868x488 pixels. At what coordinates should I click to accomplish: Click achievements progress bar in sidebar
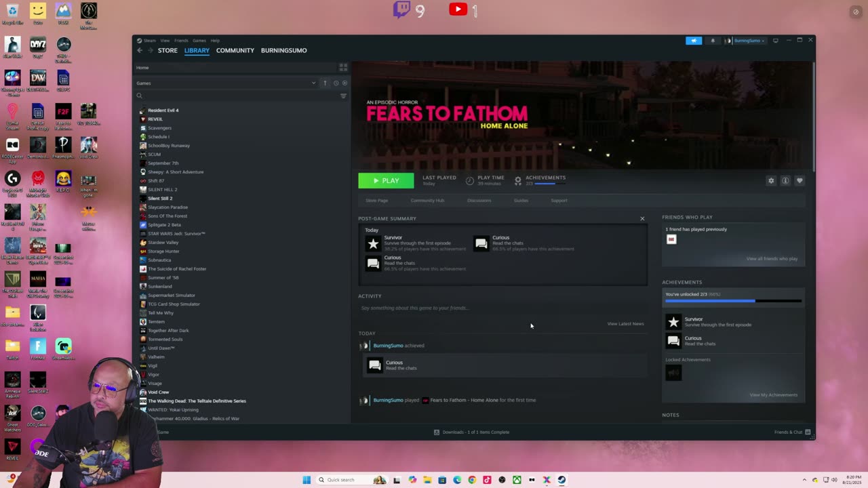pos(733,300)
